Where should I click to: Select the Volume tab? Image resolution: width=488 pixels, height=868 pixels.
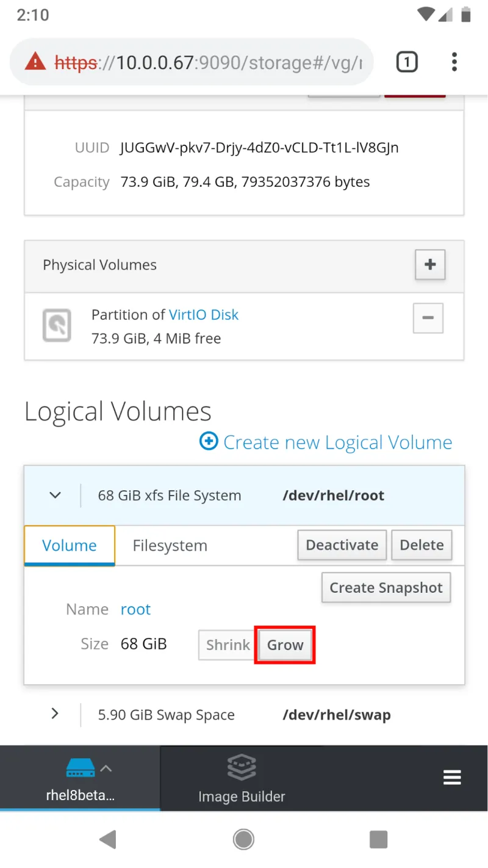tap(69, 545)
